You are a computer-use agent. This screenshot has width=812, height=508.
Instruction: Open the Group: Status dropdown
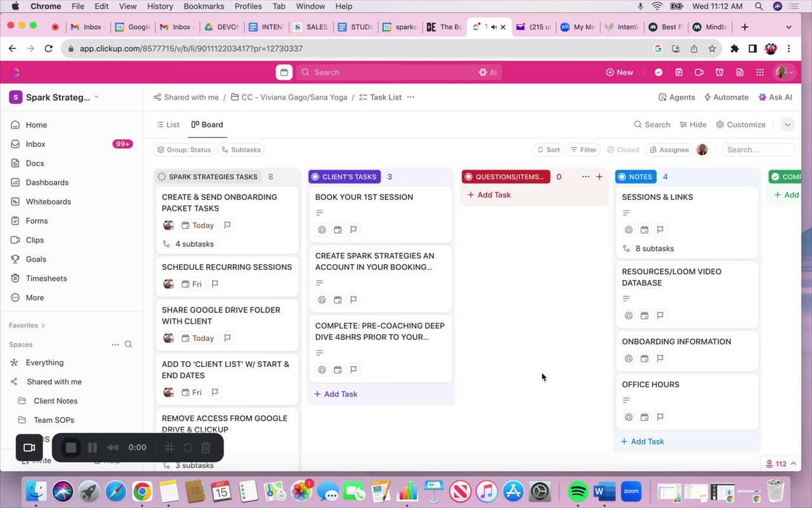[183, 150]
